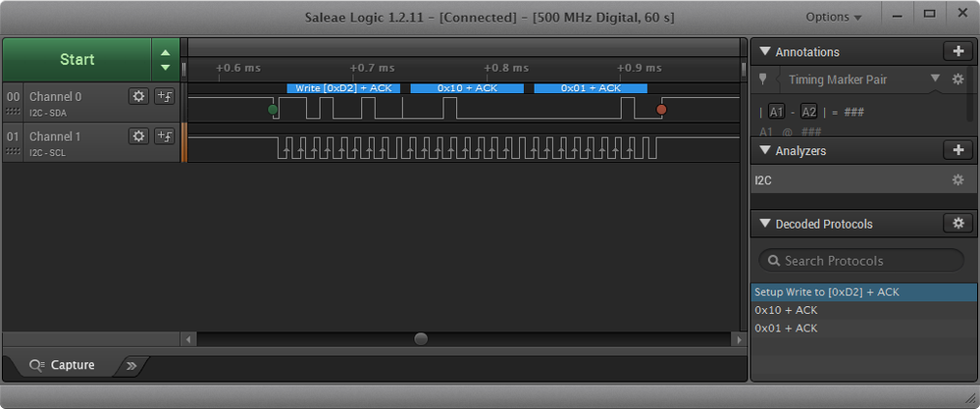The width and height of the screenshot is (980, 409).
Task: Collapse the Decoded Protocols panel
Action: click(x=765, y=224)
